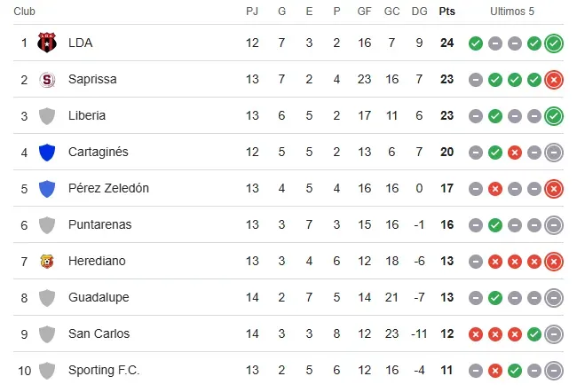The height and width of the screenshot is (392, 577).
Task: Sort table by DG column header
Action: coord(420,12)
